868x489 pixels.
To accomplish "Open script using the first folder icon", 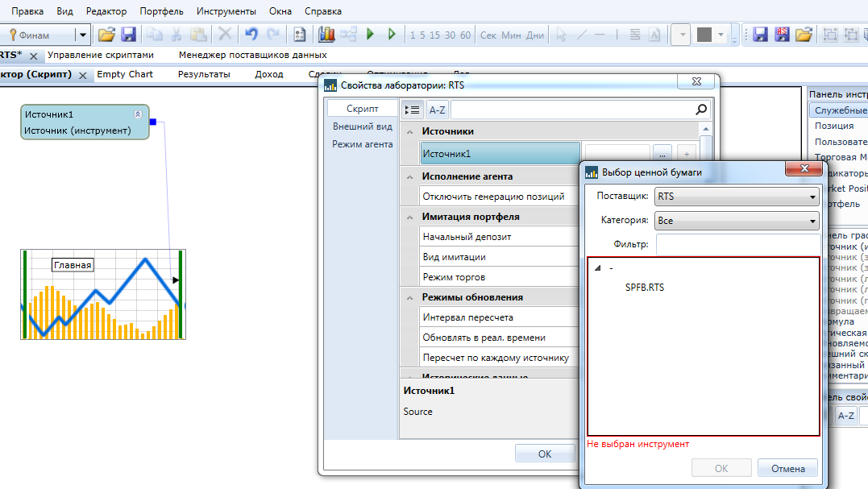I will (106, 35).
